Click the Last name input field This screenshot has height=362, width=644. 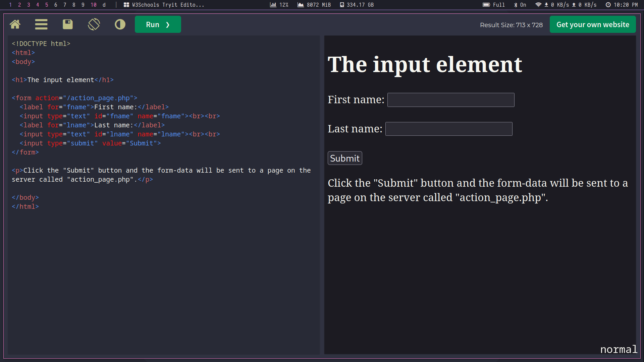pyautogui.click(x=448, y=129)
